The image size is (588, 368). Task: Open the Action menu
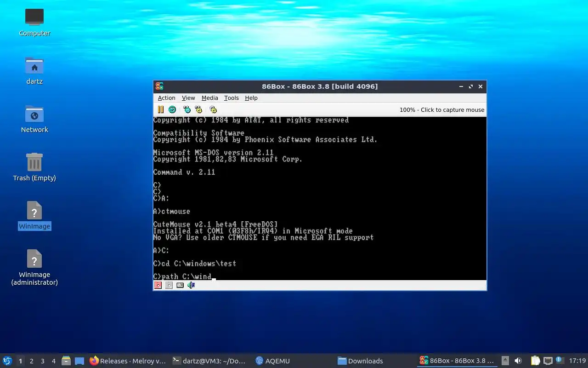point(166,98)
